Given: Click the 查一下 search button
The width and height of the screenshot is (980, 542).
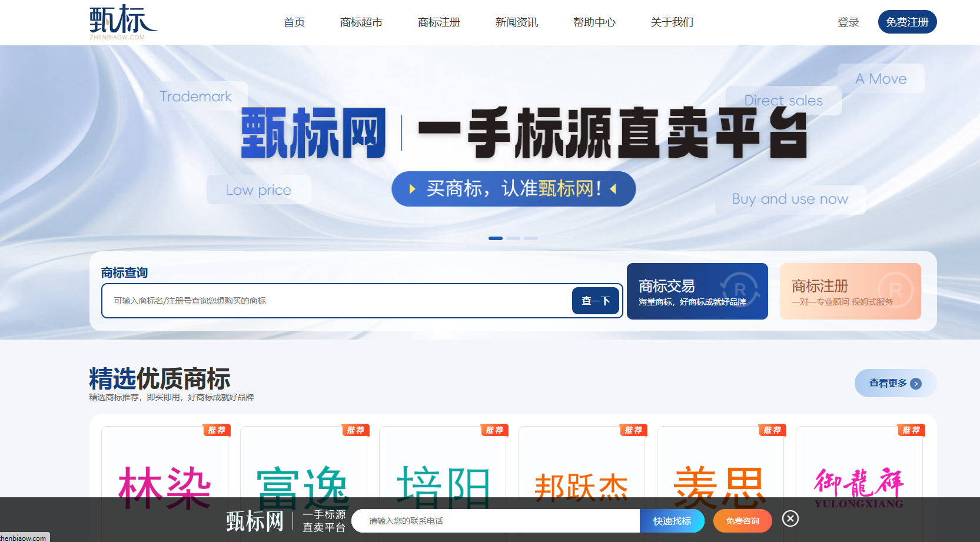Looking at the screenshot, I should (595, 301).
